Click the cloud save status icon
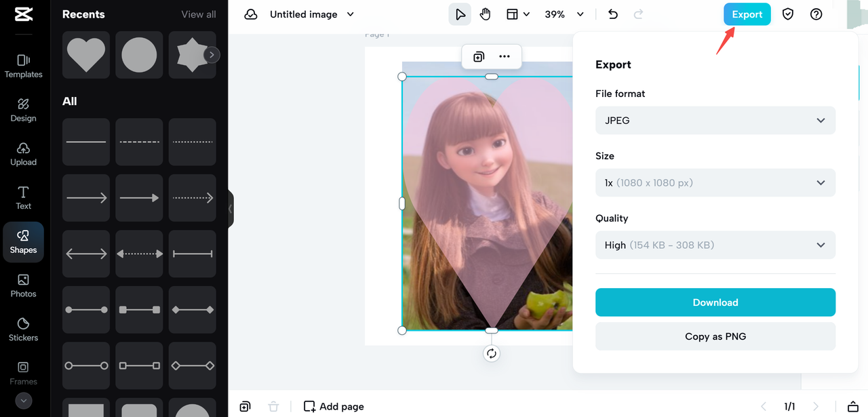 pos(251,14)
